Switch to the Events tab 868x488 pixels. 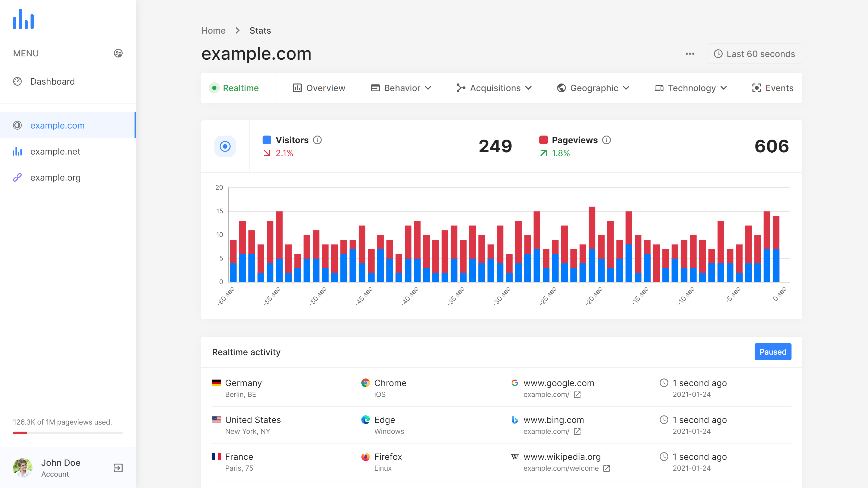[x=772, y=88]
